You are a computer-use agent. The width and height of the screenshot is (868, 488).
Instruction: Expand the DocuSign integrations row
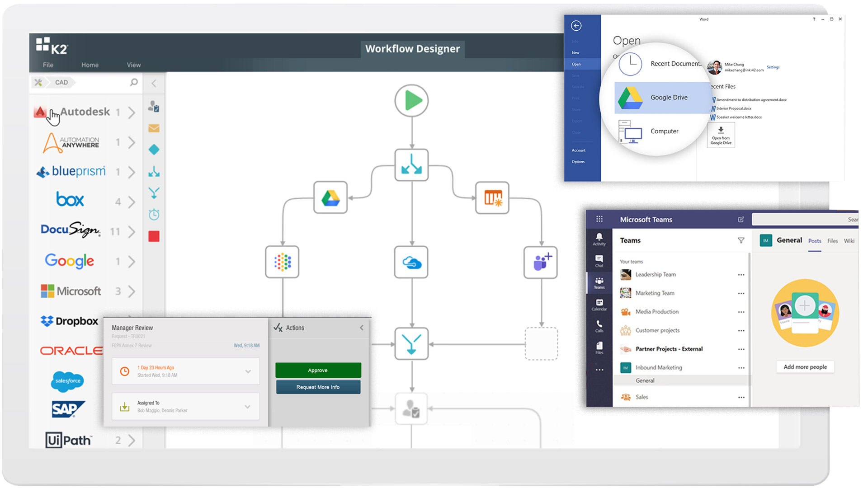pos(132,232)
